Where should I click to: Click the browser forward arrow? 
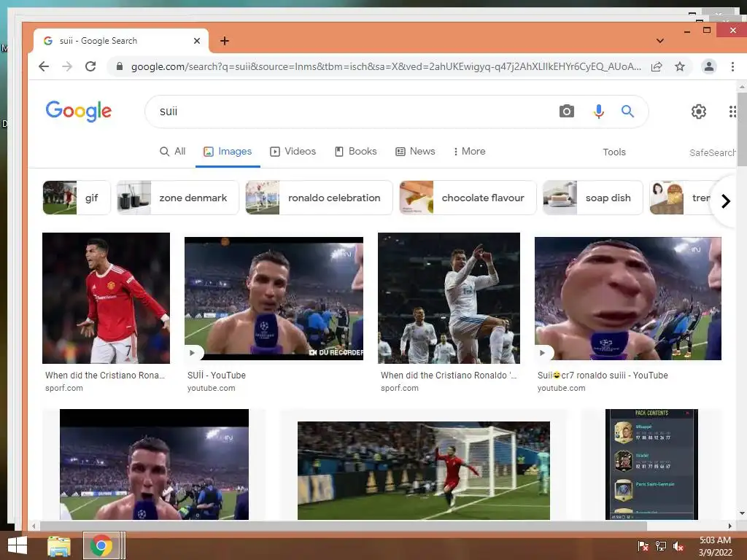(x=67, y=66)
